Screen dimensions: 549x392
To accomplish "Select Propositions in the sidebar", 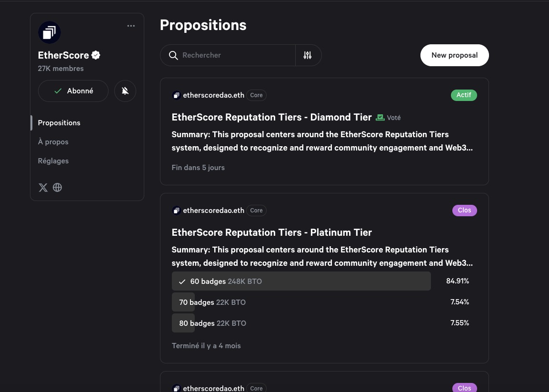I will (59, 123).
